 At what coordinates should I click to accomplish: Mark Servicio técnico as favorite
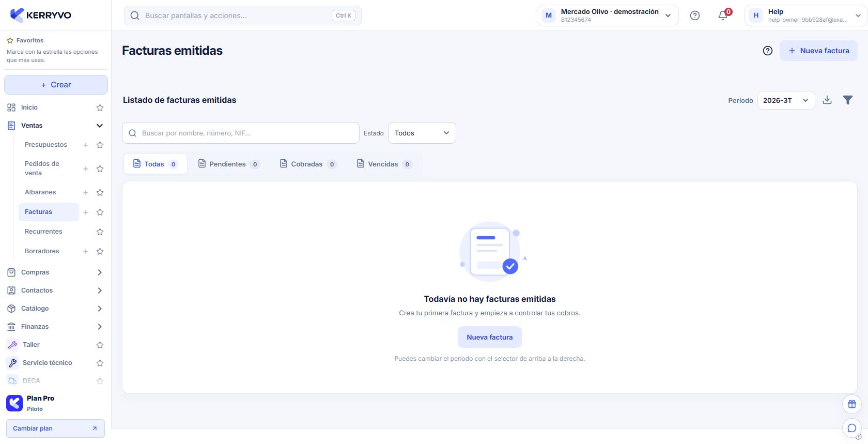pos(100,363)
